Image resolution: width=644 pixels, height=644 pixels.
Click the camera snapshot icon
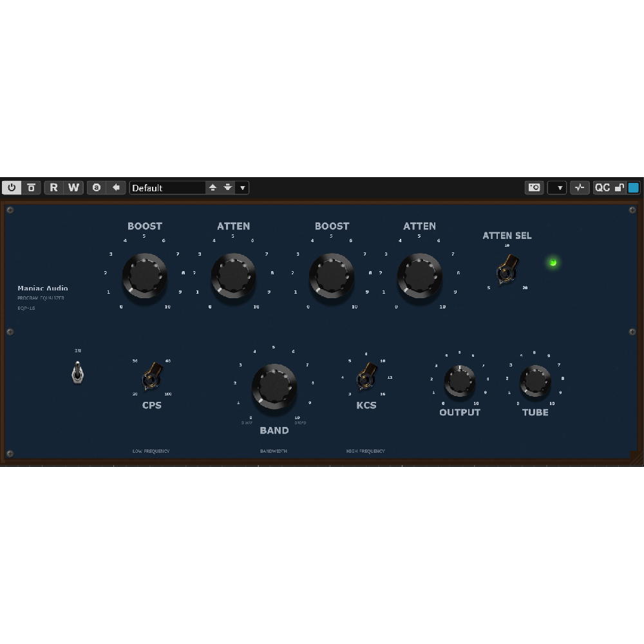click(534, 187)
